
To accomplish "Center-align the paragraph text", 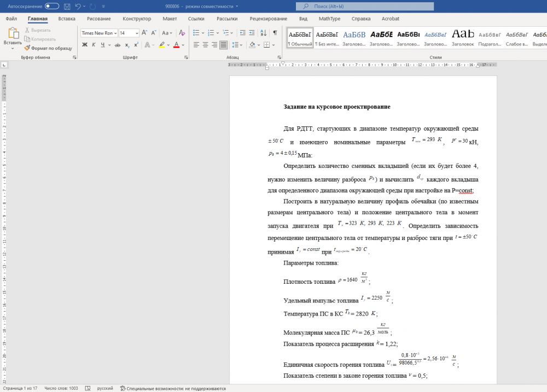I will point(205,45).
